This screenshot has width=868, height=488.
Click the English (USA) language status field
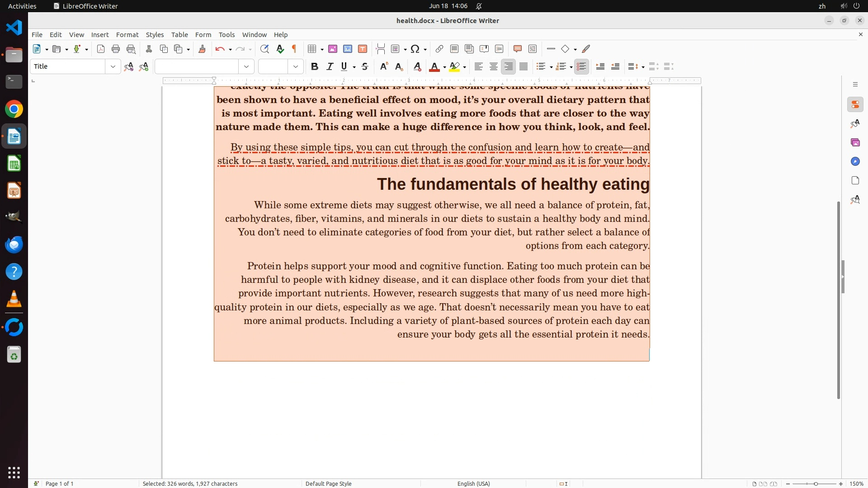click(x=473, y=483)
